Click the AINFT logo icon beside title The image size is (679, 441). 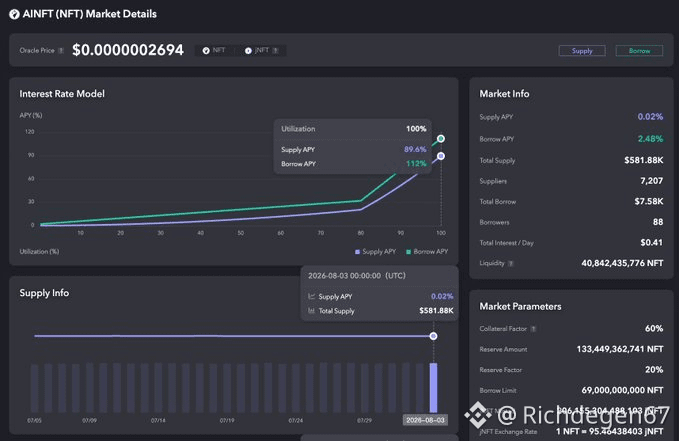click(x=14, y=14)
